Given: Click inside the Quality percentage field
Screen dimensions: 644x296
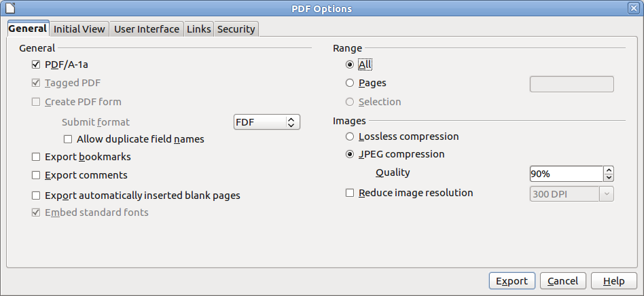Looking at the screenshot, I should tap(567, 174).
